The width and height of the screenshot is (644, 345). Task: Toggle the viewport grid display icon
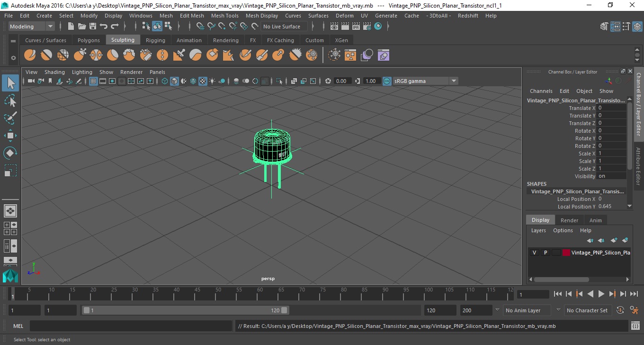93,81
